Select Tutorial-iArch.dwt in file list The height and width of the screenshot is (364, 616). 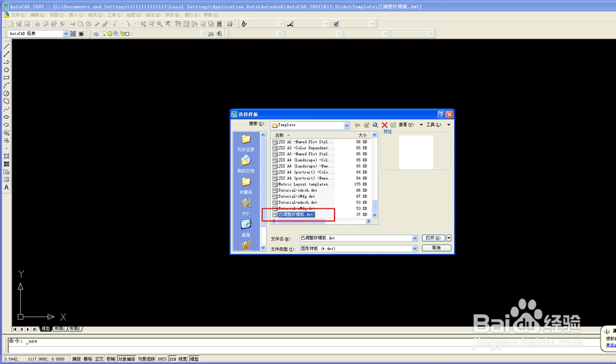[x=298, y=190]
